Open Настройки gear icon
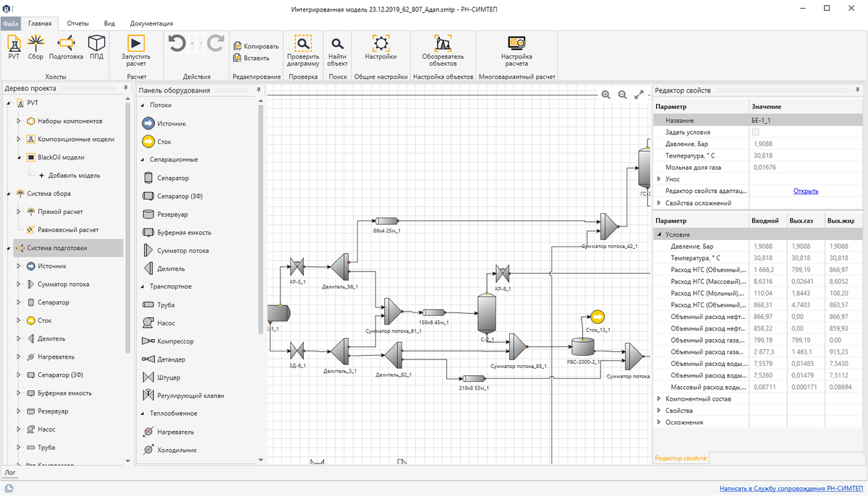The image size is (868, 496). (x=380, y=43)
